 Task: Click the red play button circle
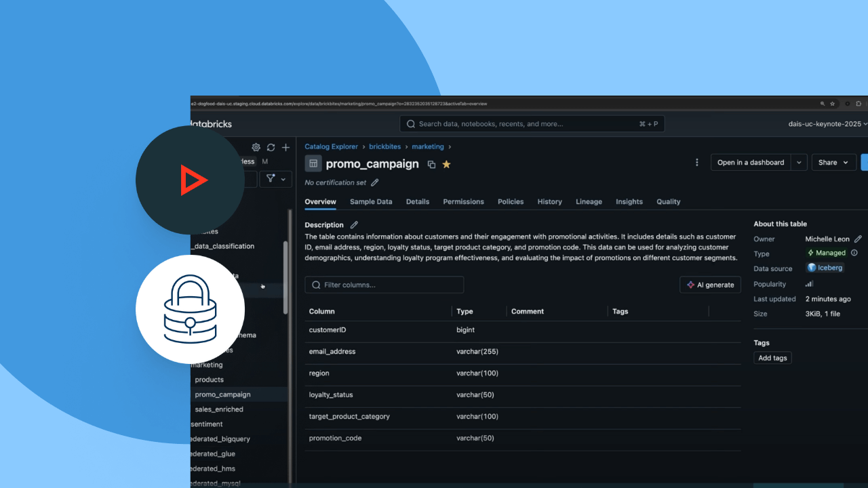pos(190,180)
